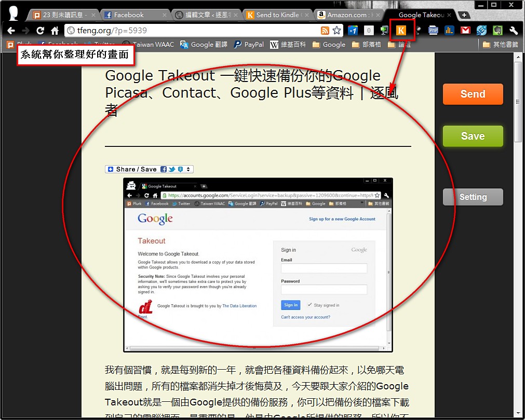Open the PayPal bookmark

click(x=249, y=45)
